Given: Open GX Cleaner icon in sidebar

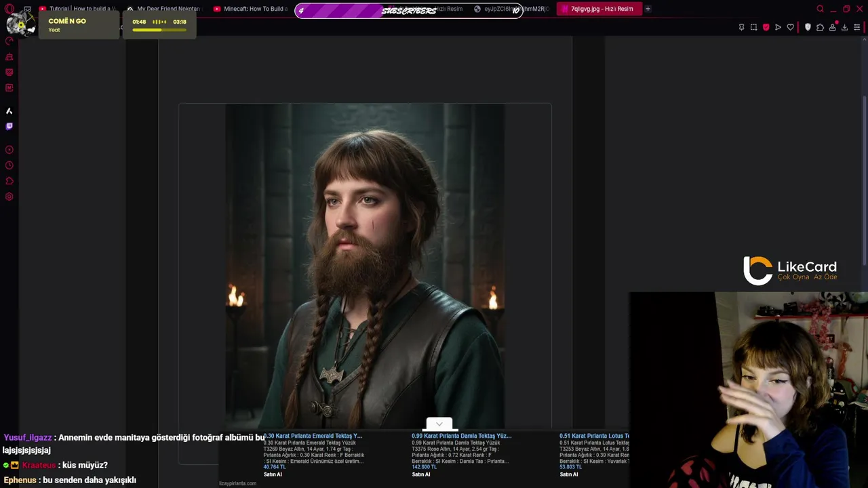Looking at the screenshot, I should coord(9,57).
